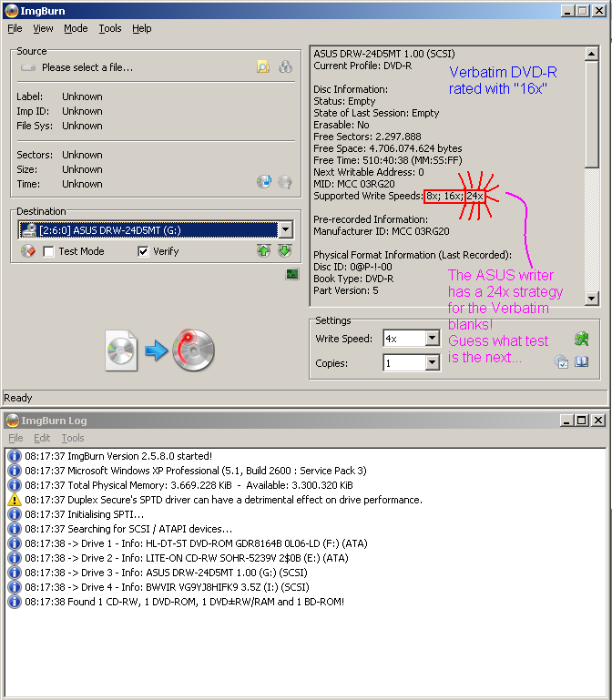Open the File menu in ImgBurn
612x700 pixels.
pyautogui.click(x=15, y=28)
